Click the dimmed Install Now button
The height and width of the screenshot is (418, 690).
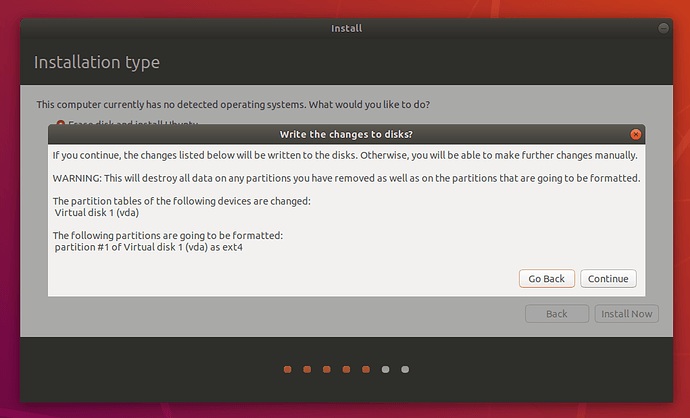click(x=627, y=314)
